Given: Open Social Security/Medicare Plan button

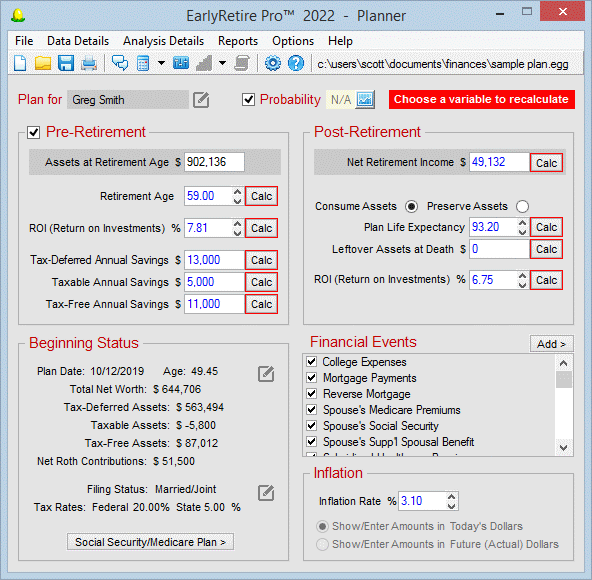Looking at the screenshot, I should tap(150, 542).
